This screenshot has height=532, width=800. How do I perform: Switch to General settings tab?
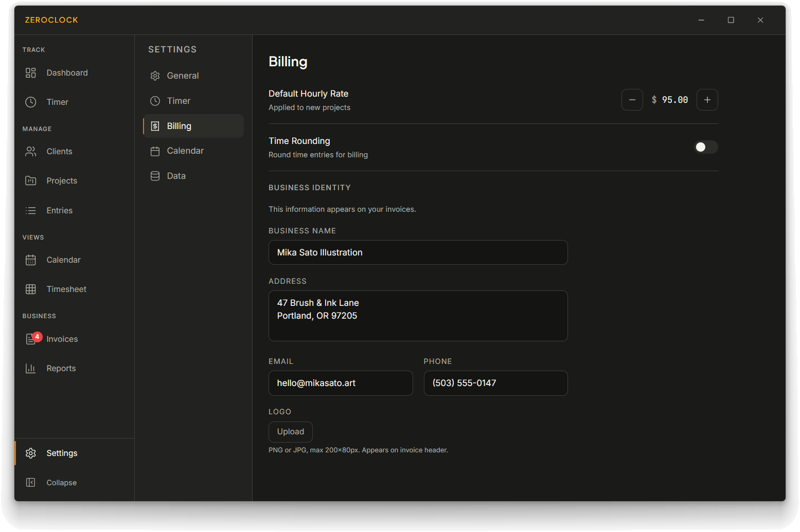[x=183, y=76]
